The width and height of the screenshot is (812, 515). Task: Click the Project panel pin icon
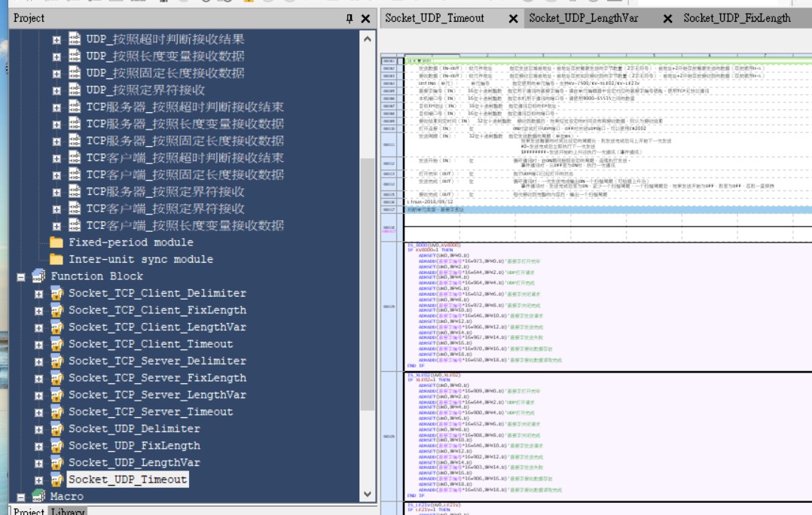pos(349,19)
